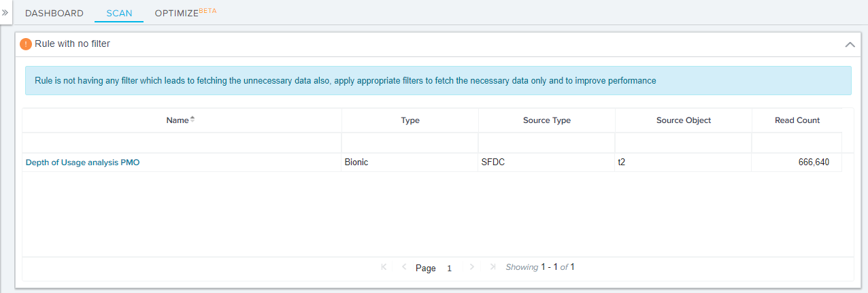Click the Source Type filter field
Viewport: 868px width, 293px height.
[x=547, y=143]
